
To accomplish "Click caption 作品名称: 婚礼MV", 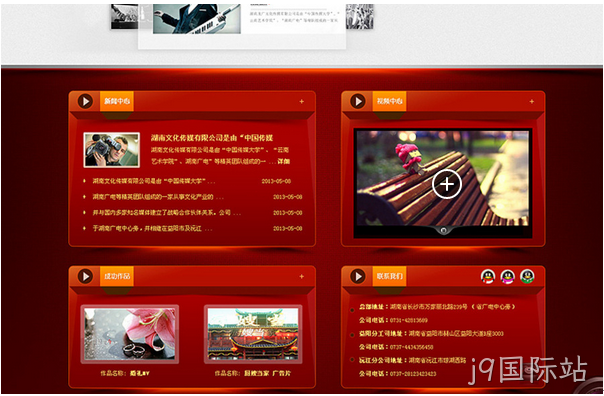I will tap(125, 373).
